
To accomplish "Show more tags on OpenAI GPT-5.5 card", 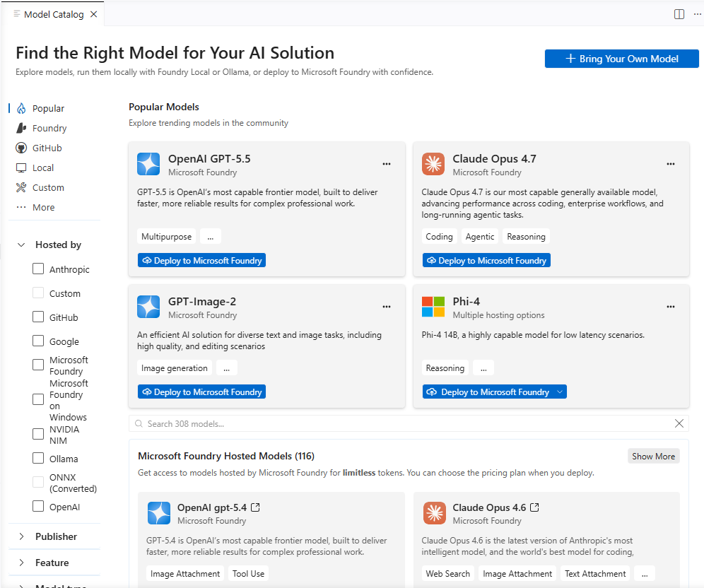I will 210,237.
